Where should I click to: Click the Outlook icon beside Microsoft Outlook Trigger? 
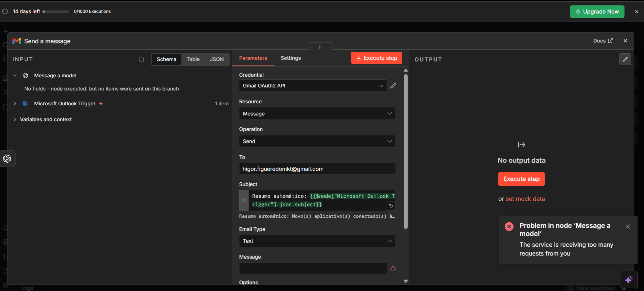point(26,104)
